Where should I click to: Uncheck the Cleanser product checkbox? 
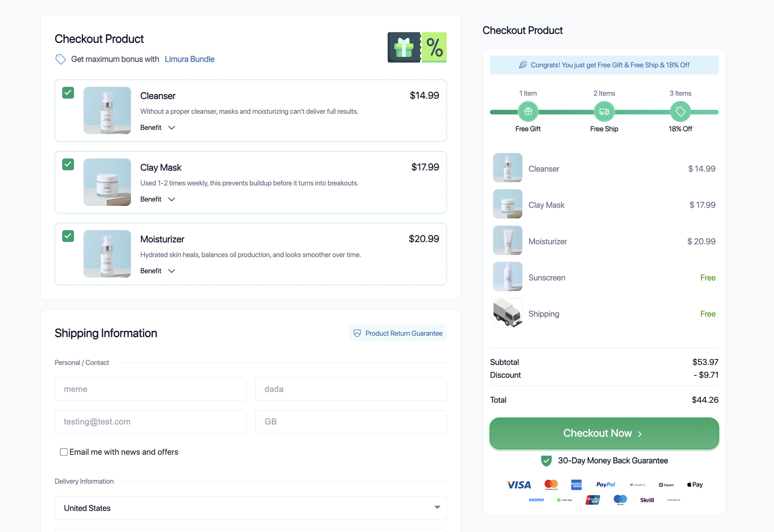click(68, 93)
